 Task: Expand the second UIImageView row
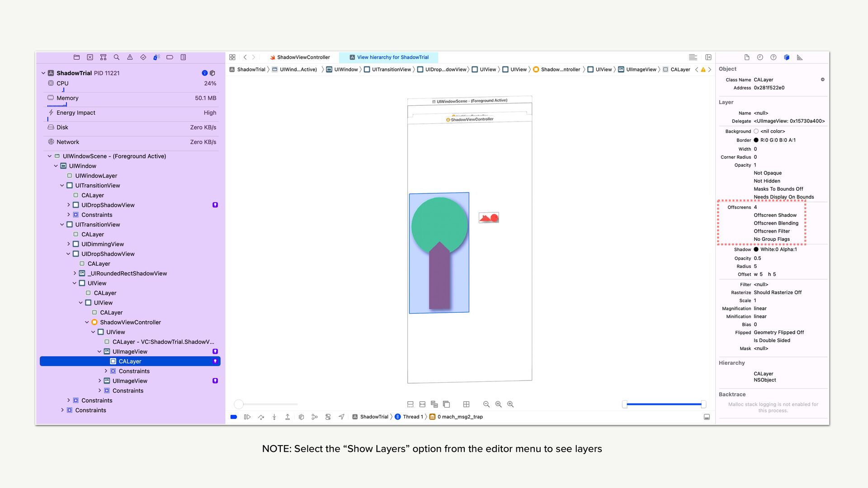click(100, 381)
